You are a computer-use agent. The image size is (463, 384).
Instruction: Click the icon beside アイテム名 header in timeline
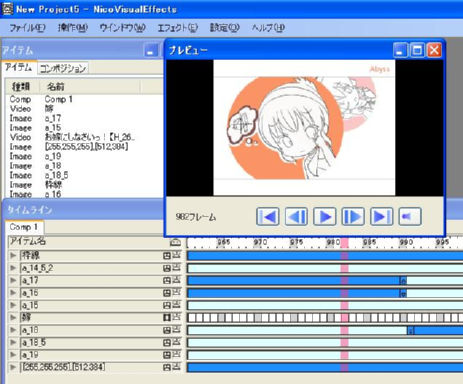coord(175,242)
